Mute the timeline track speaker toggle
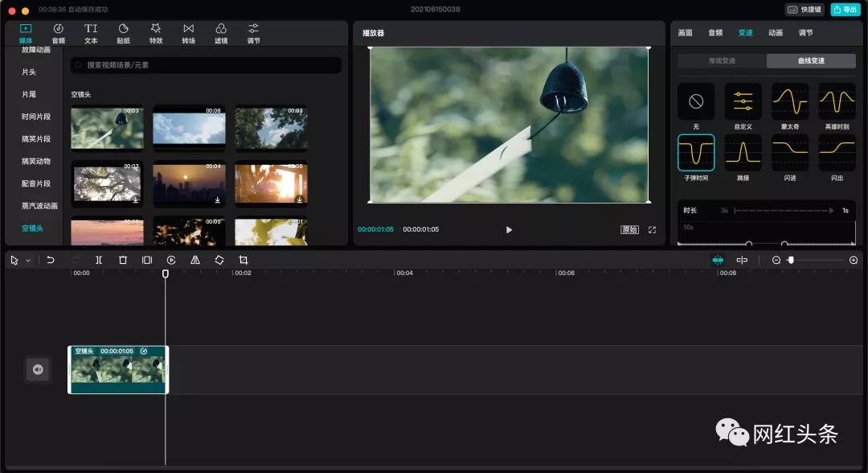The width and height of the screenshot is (868, 473). [38, 369]
